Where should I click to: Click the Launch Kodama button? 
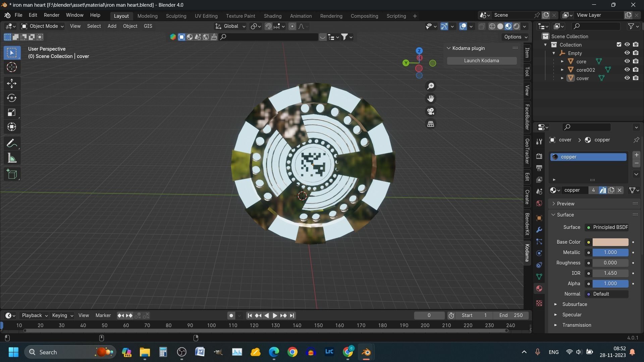point(482,61)
